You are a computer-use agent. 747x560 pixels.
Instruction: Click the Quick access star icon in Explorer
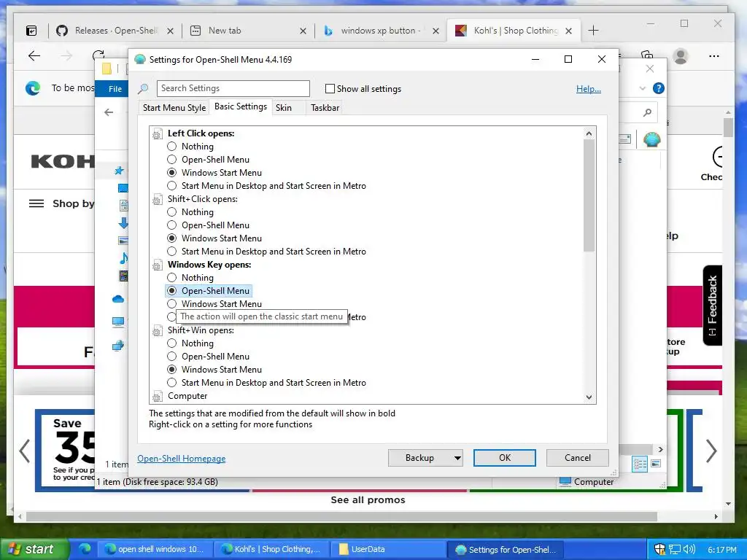pyautogui.click(x=119, y=170)
